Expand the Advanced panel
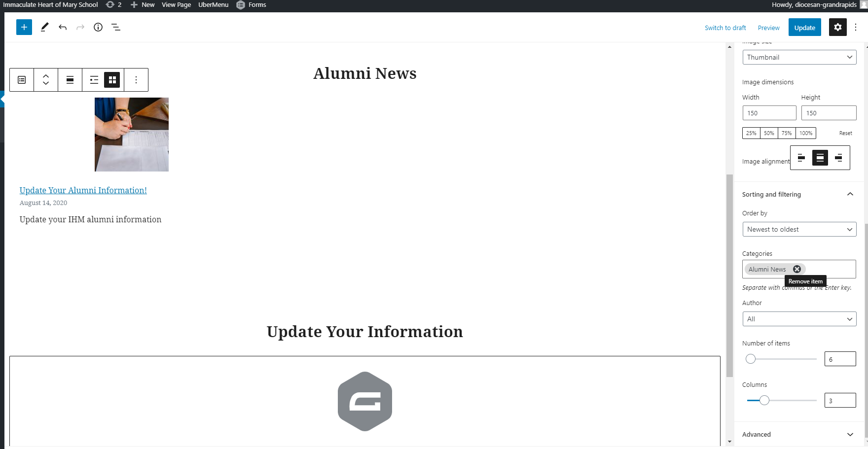 (798, 434)
